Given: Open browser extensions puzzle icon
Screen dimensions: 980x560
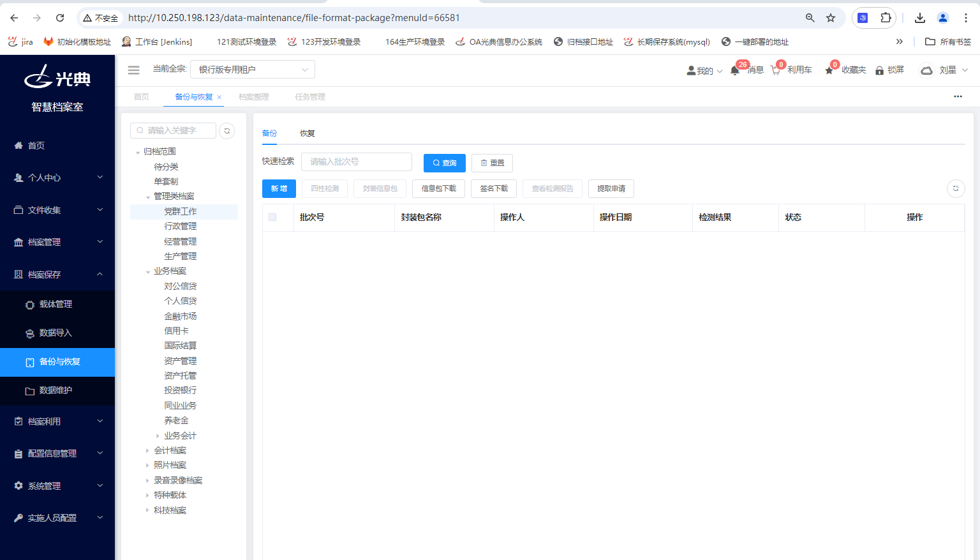Looking at the screenshot, I should point(886,18).
